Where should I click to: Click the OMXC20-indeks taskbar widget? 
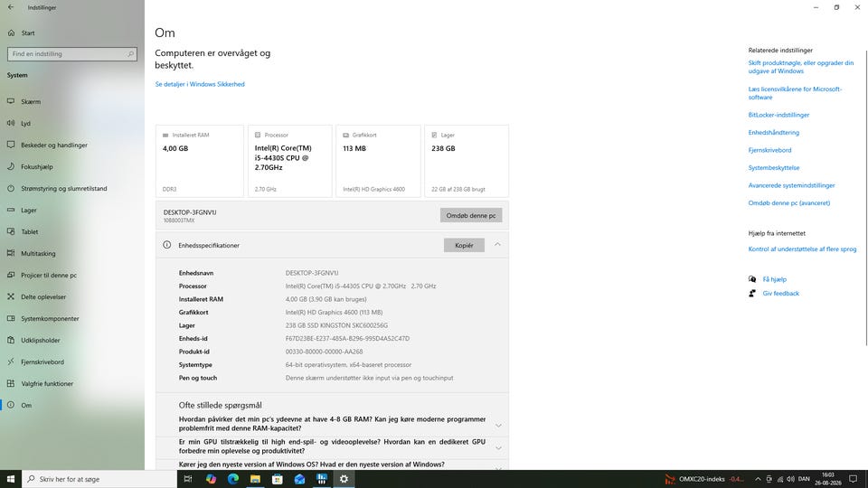(x=704, y=479)
